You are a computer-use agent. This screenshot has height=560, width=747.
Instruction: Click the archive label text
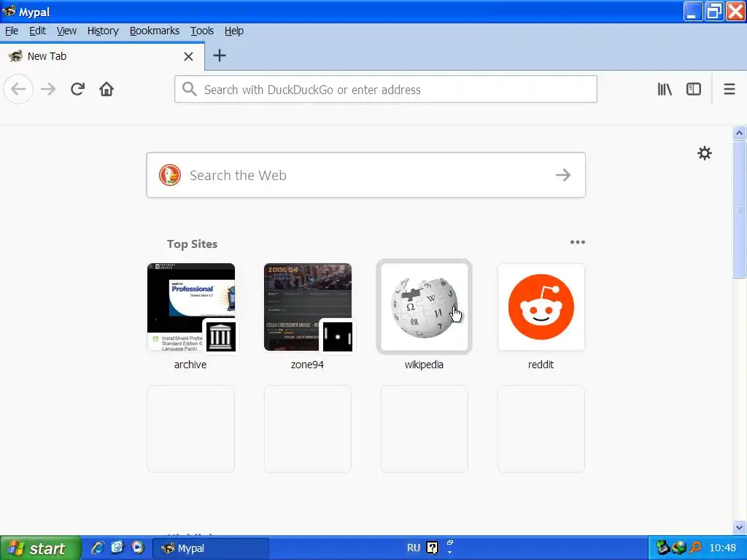tap(190, 365)
